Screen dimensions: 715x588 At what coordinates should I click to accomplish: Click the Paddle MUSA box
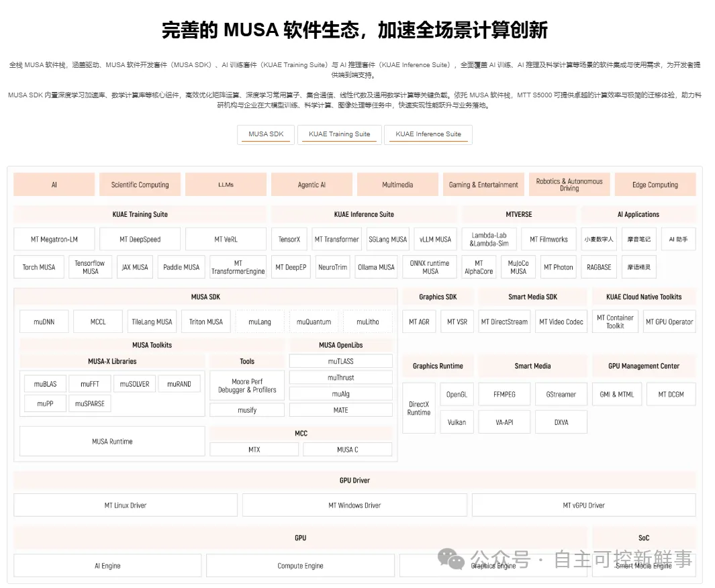point(181,267)
